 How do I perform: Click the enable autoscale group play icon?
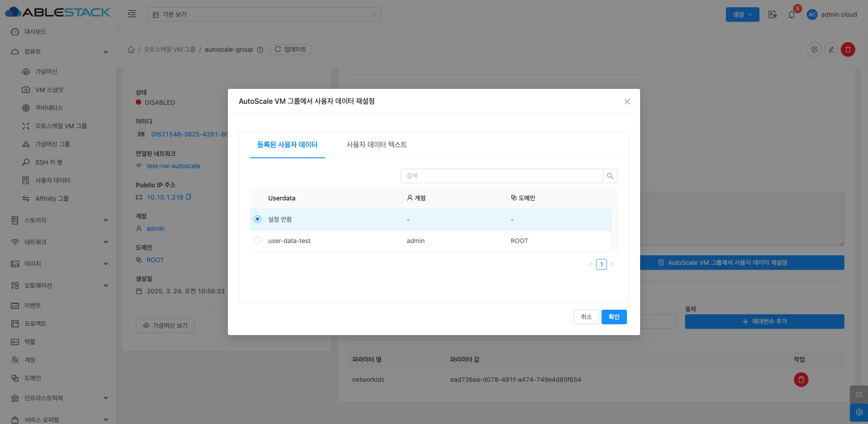click(814, 49)
